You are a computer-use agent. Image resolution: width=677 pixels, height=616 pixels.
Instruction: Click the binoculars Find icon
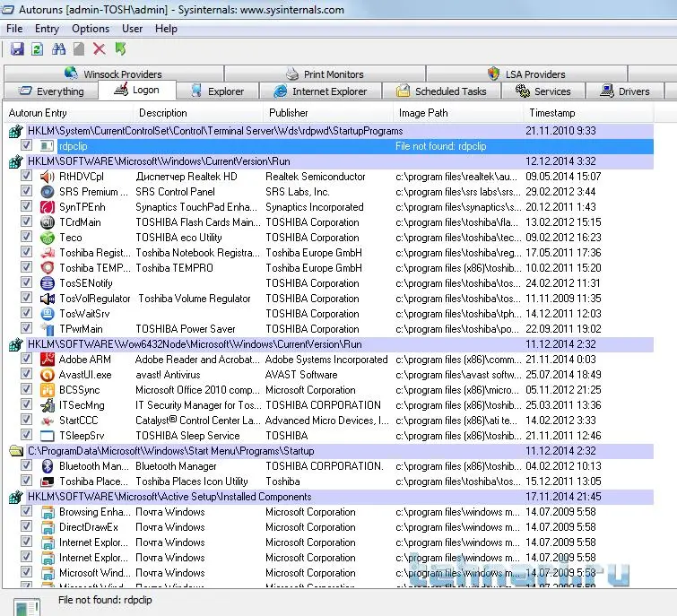pyautogui.click(x=58, y=49)
